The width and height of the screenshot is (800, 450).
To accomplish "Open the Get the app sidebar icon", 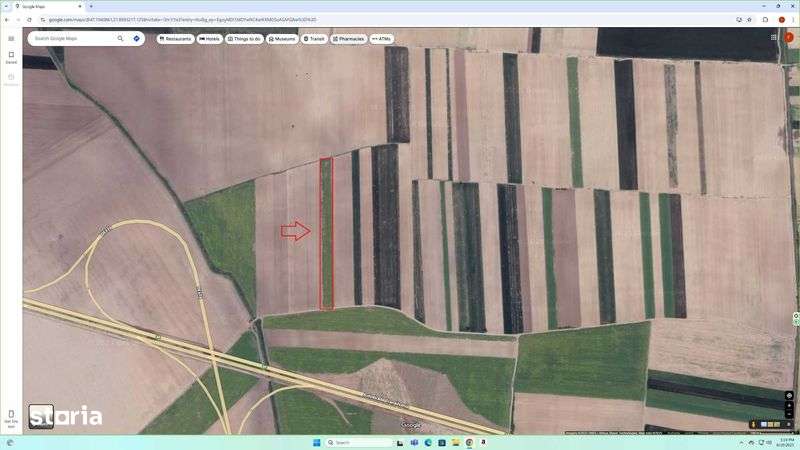I will (11, 418).
